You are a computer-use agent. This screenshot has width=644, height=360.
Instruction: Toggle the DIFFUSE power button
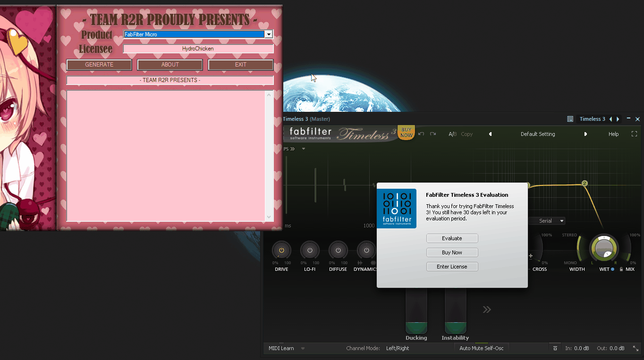coord(338,250)
